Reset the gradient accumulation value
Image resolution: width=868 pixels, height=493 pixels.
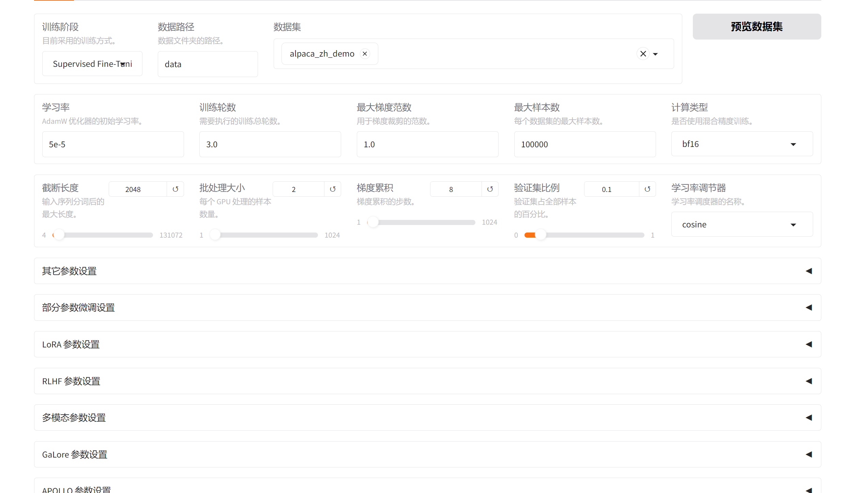click(x=490, y=189)
